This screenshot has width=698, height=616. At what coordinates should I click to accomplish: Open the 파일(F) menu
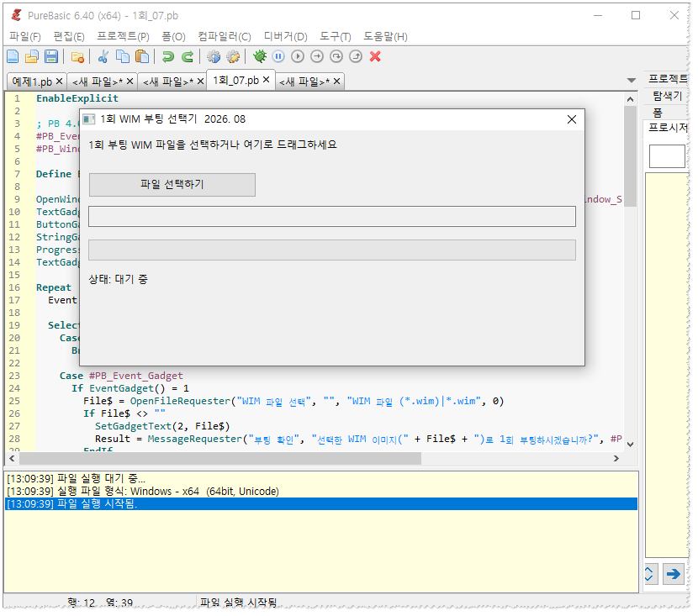[x=25, y=36]
